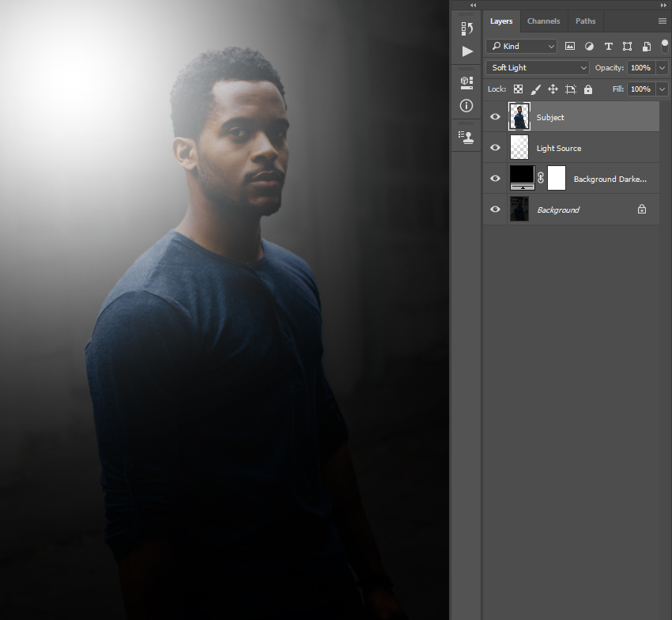
Task: Open the Kind filter dropdown
Action: click(522, 47)
